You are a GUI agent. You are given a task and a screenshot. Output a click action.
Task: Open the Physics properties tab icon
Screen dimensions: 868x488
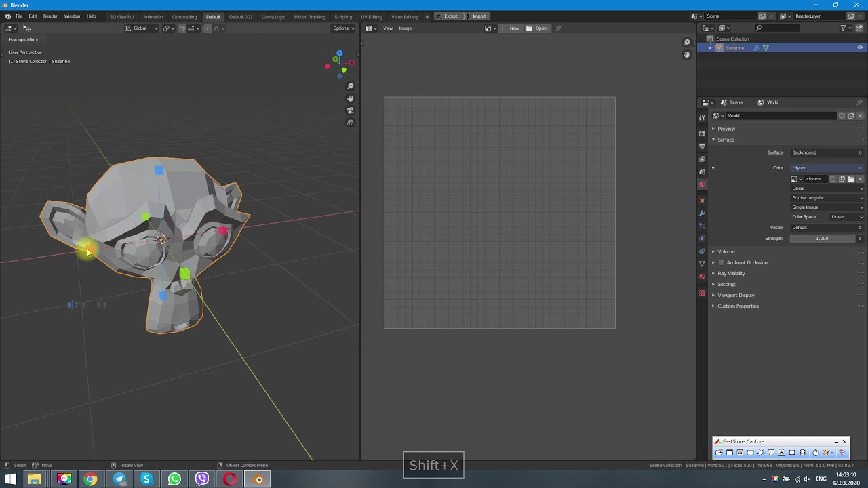point(702,239)
